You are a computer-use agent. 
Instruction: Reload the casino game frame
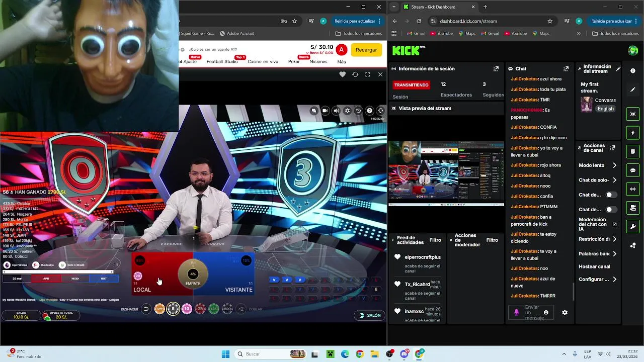pyautogui.click(x=355, y=74)
